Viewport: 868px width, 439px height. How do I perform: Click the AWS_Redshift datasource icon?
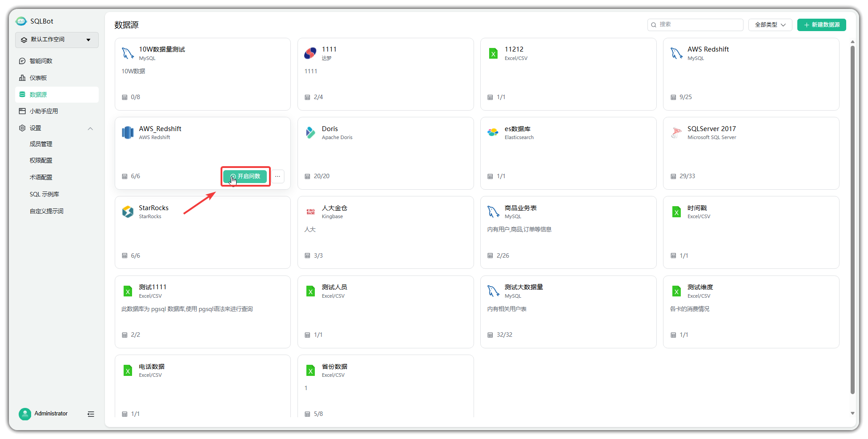click(128, 132)
